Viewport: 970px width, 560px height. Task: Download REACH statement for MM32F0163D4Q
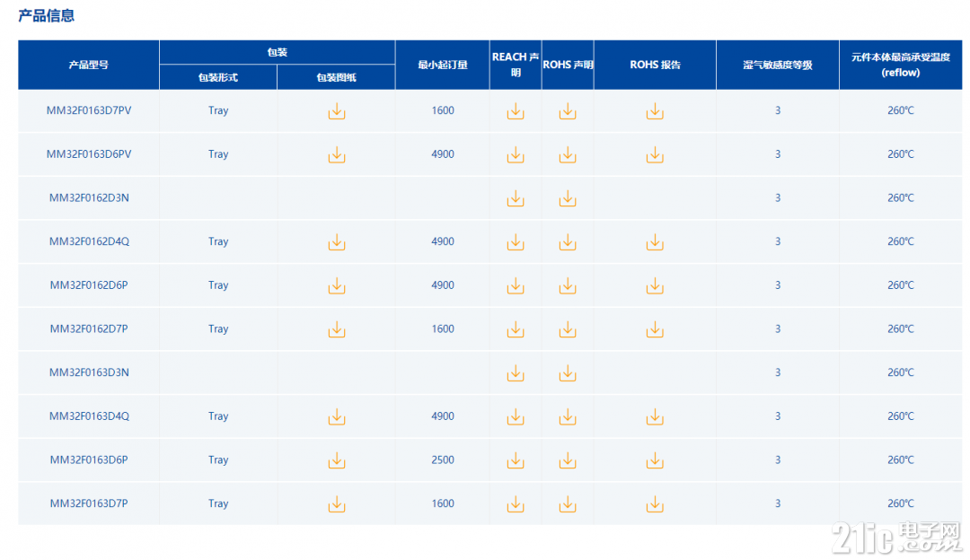tap(516, 417)
